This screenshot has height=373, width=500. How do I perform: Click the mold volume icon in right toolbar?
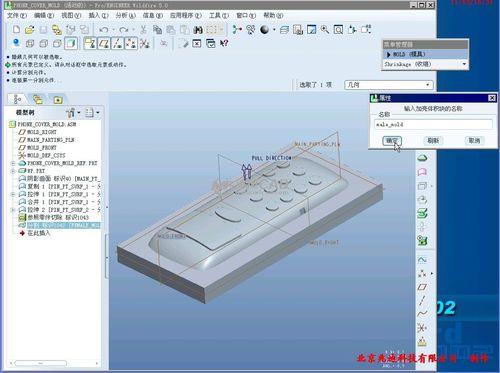(x=422, y=186)
